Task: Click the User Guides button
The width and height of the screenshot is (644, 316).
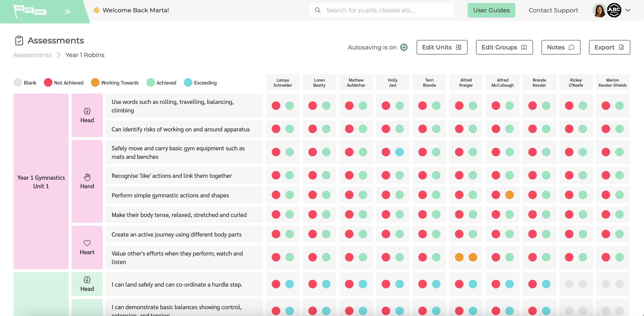Action: [491, 10]
